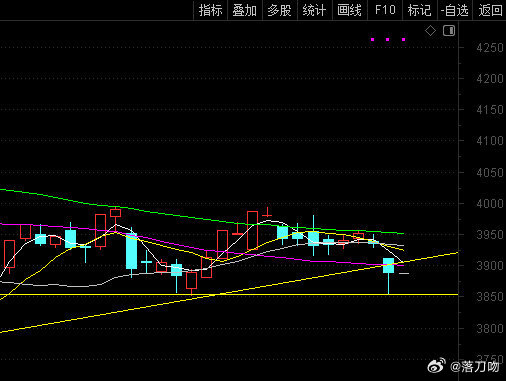The height and width of the screenshot is (381, 506).
Task: Toggle the side panel layout icon
Action: point(449,31)
